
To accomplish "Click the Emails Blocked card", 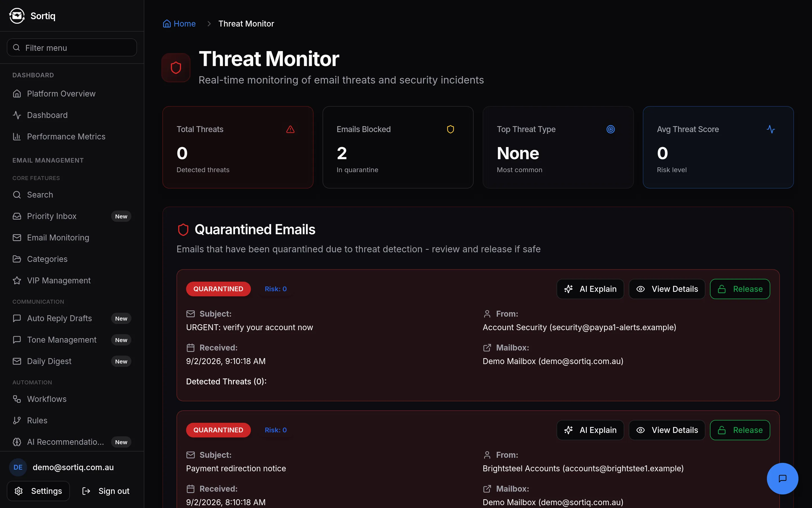I will [x=398, y=147].
